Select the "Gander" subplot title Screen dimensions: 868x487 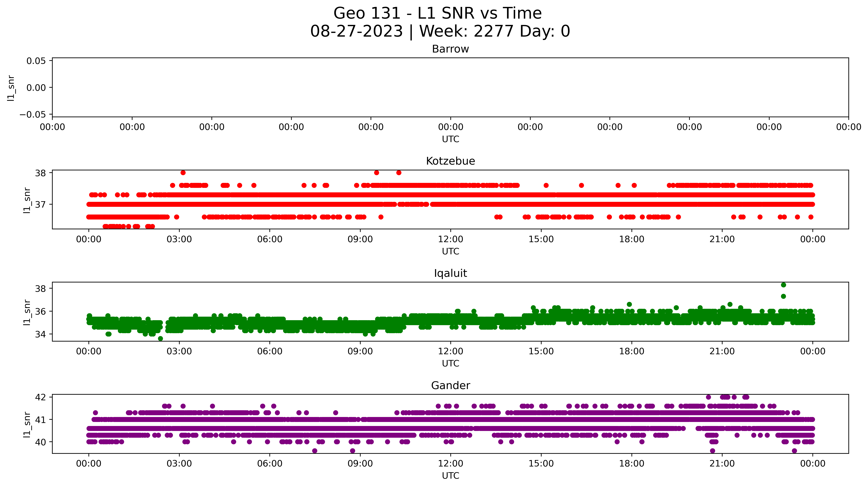[x=451, y=386]
